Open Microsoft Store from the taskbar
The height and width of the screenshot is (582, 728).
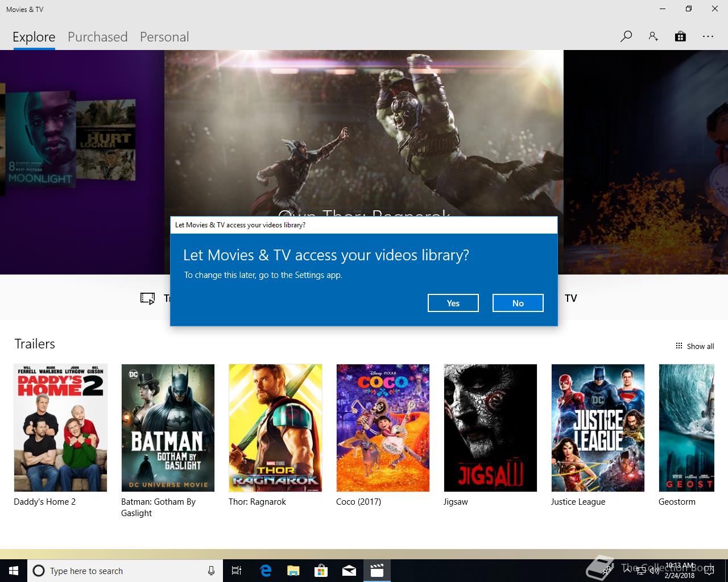tap(321, 571)
